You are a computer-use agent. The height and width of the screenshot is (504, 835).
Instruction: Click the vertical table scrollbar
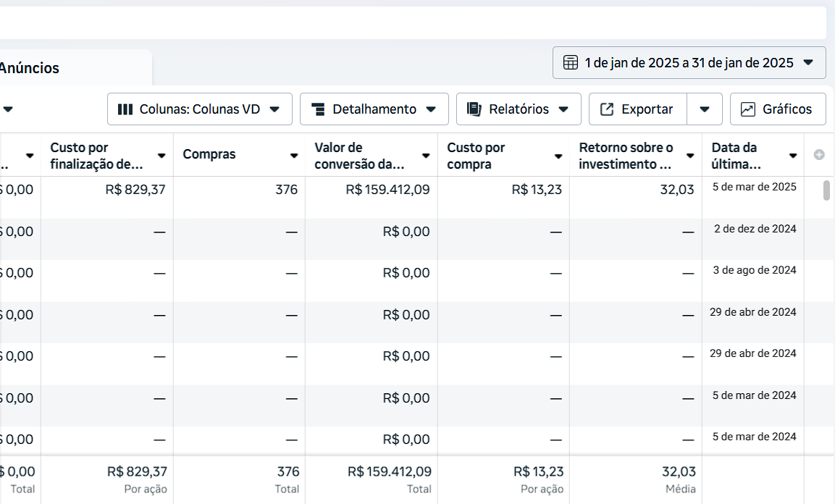(x=826, y=191)
